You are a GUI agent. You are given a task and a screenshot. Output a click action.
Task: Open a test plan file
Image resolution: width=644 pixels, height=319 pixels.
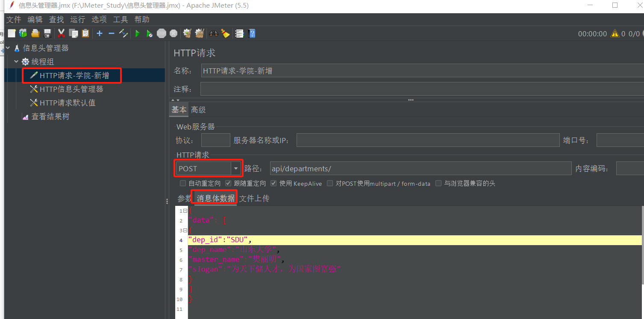tap(35, 33)
